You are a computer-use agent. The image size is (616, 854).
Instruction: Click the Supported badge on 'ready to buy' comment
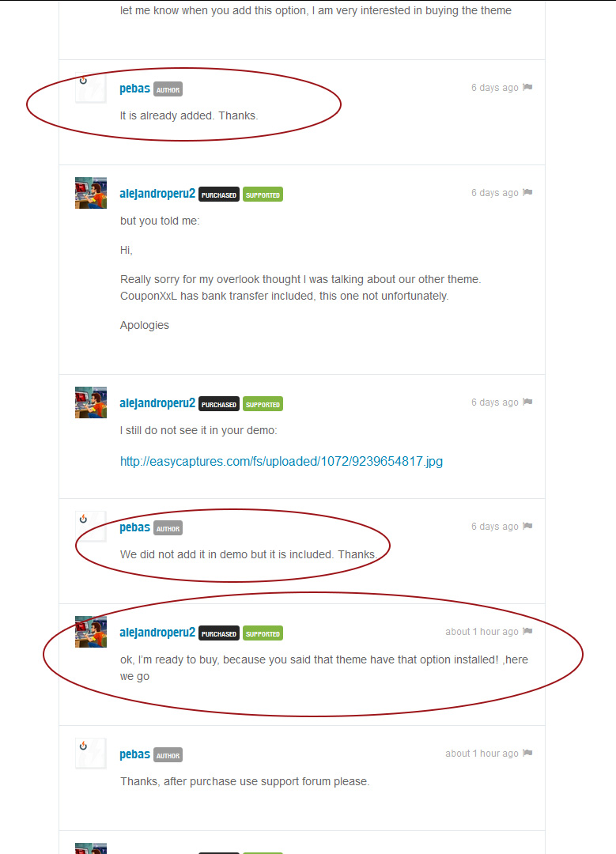tap(263, 633)
